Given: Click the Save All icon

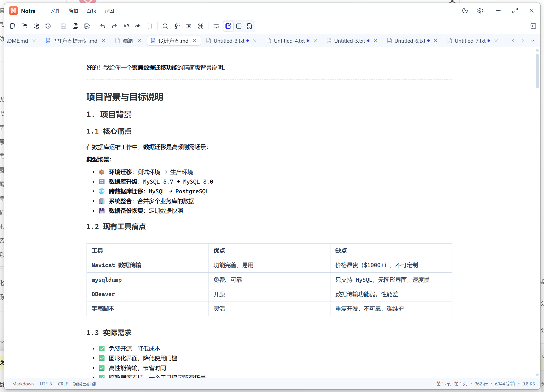Looking at the screenshot, I should [x=75, y=26].
